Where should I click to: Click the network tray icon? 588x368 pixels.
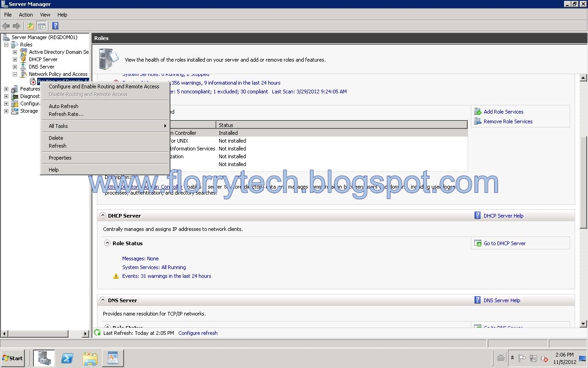[533, 358]
